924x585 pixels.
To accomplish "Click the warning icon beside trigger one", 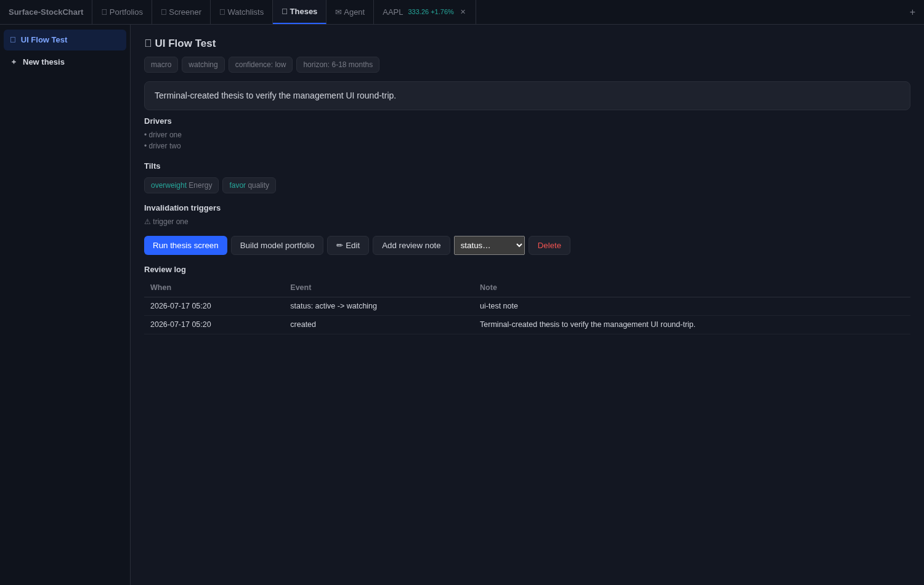I will [147, 222].
